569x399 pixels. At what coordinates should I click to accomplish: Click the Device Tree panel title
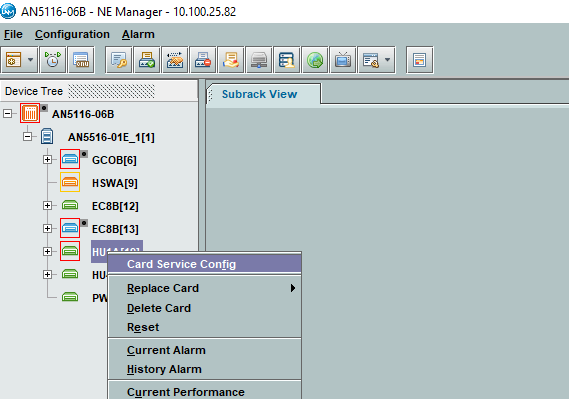pyautogui.click(x=34, y=91)
